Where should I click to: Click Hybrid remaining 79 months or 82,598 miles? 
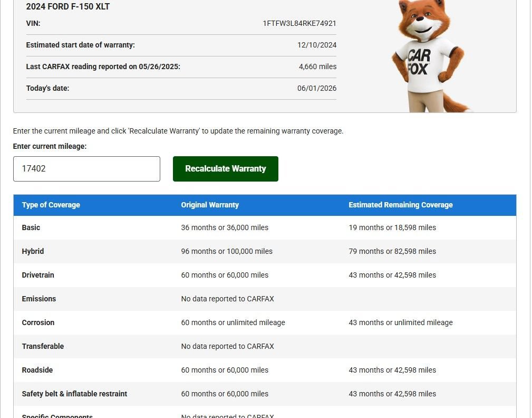392,251
